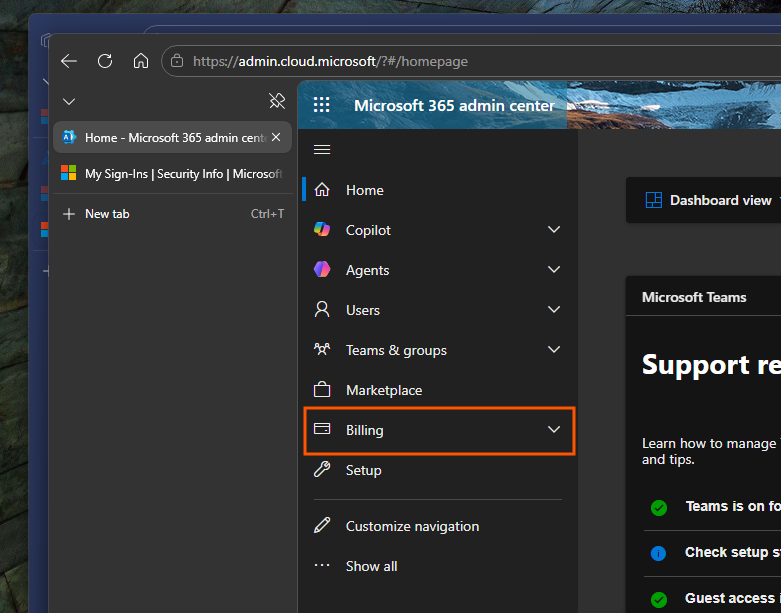The image size is (781, 613).
Task: Click the Teams is on status row
Action: pos(712,507)
